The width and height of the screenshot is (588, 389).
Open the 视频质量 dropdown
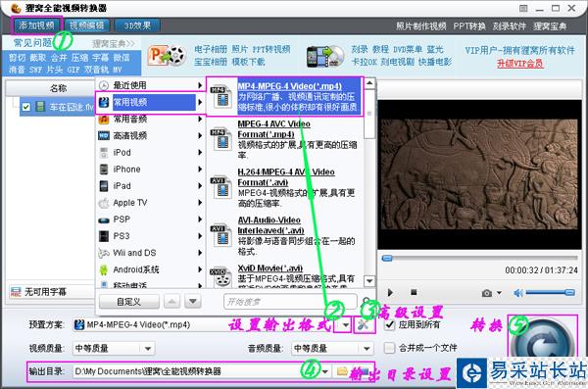pos(114,349)
